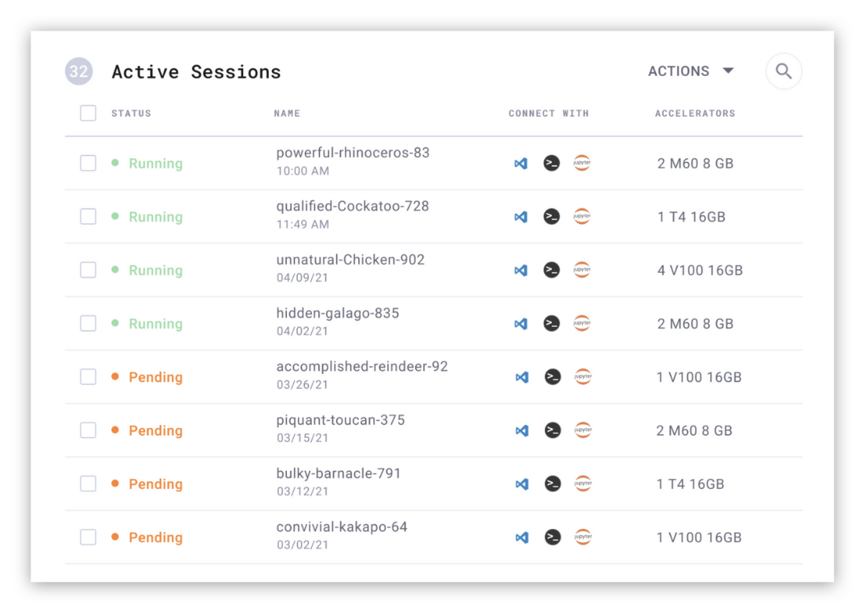
Task: Open the hidden-galago-835 session name
Action: click(338, 313)
